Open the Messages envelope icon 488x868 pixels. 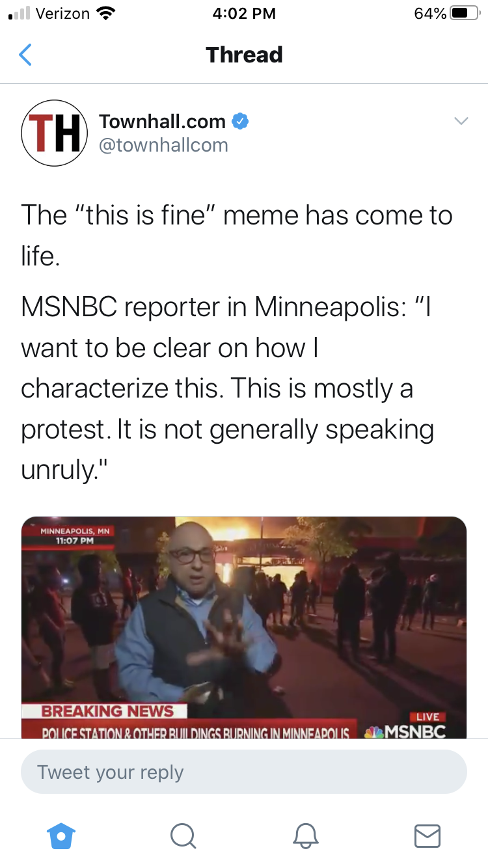[427, 835]
